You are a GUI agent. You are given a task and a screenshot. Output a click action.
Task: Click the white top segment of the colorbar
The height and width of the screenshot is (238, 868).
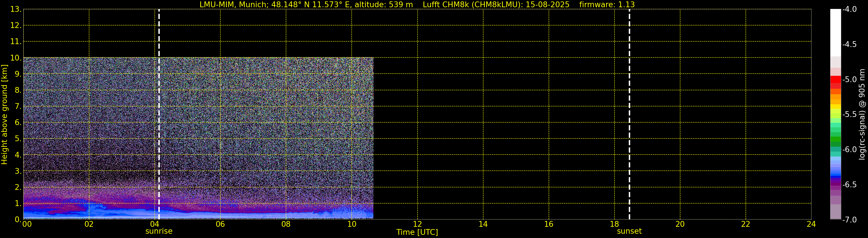pos(835,33)
